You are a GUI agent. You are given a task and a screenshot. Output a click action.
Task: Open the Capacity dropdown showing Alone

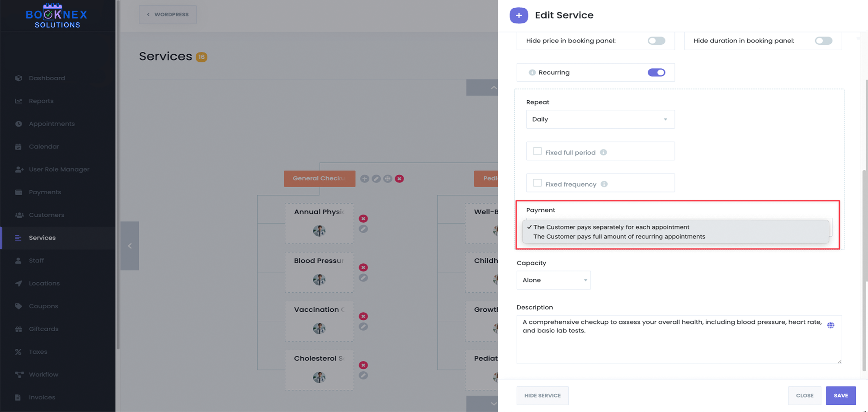click(553, 280)
